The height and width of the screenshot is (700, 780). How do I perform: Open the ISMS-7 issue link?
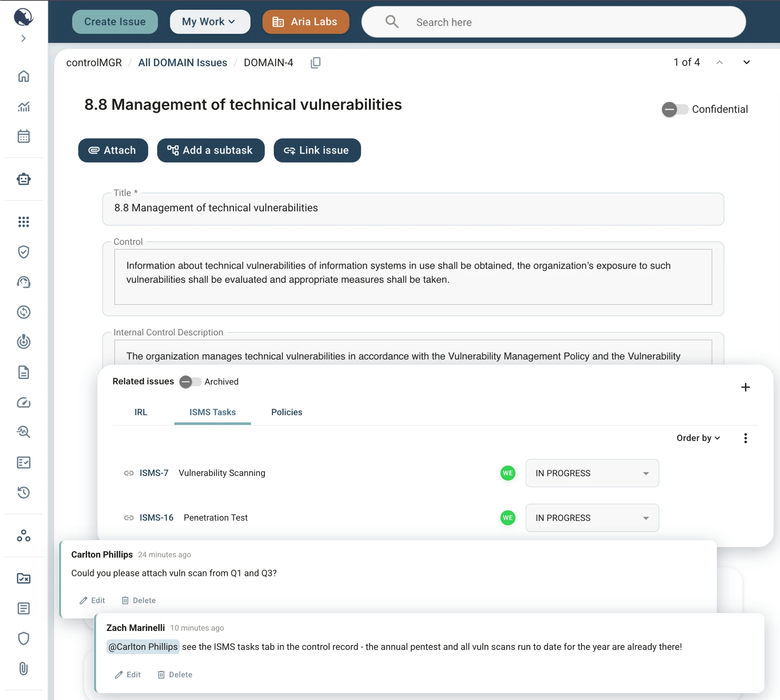click(154, 473)
